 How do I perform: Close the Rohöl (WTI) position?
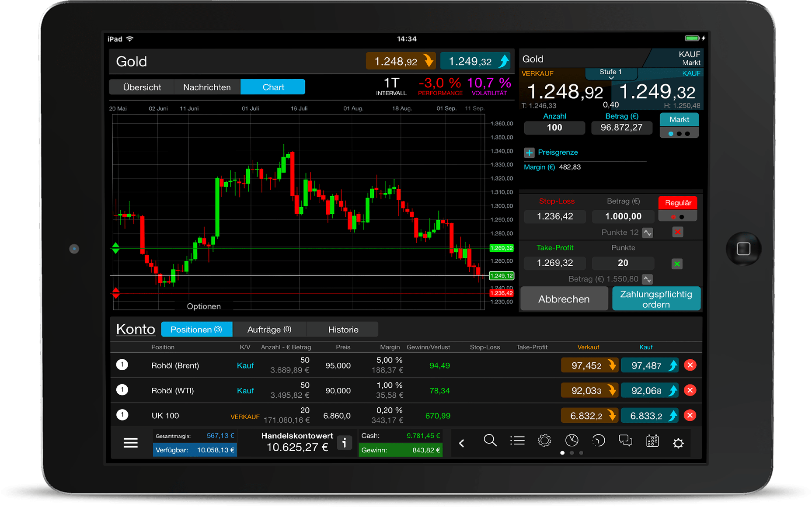coord(690,390)
